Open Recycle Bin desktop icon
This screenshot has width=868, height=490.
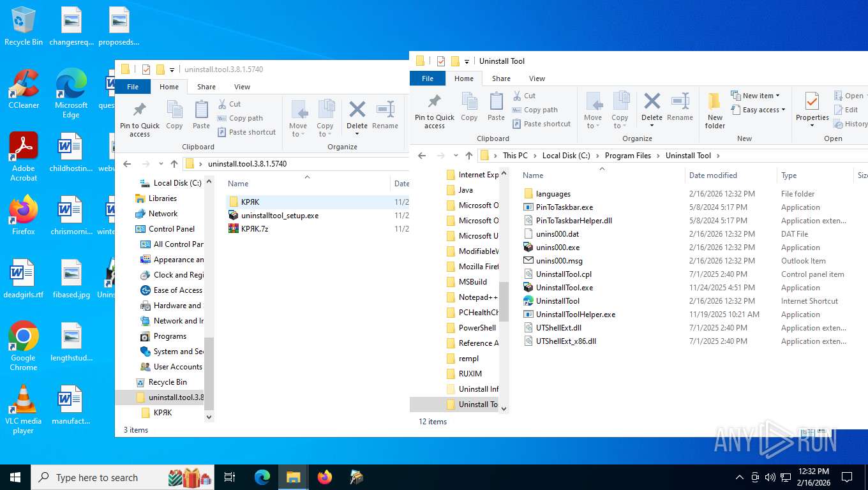(x=24, y=26)
